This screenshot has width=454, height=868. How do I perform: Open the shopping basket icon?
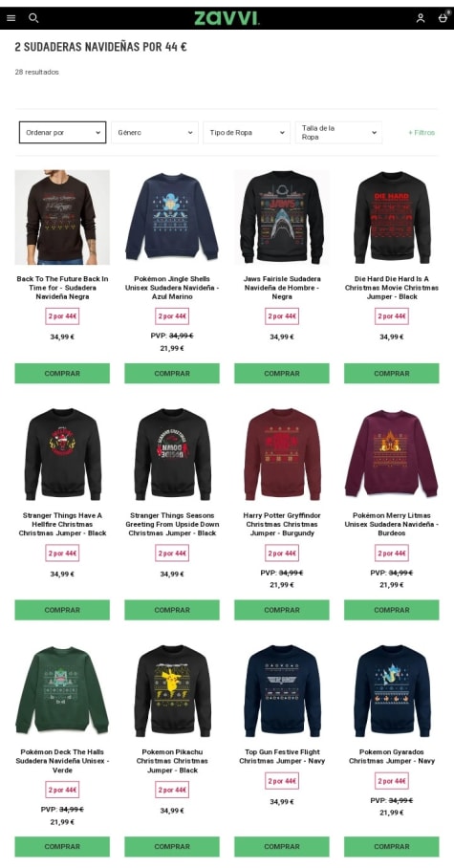[x=443, y=18]
